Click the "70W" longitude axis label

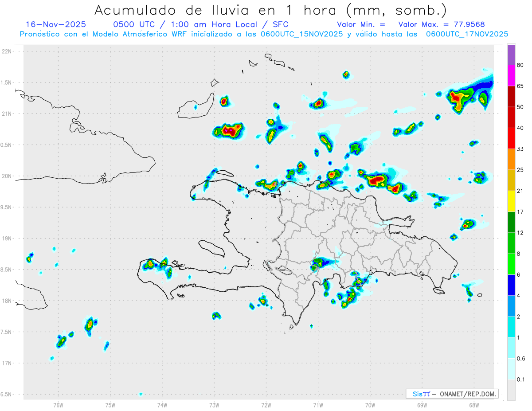click(x=370, y=405)
